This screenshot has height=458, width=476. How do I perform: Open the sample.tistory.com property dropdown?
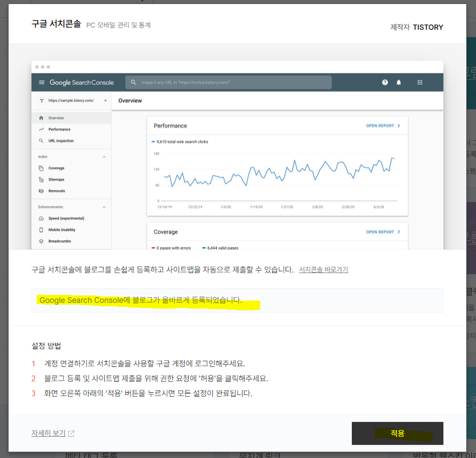73,101
